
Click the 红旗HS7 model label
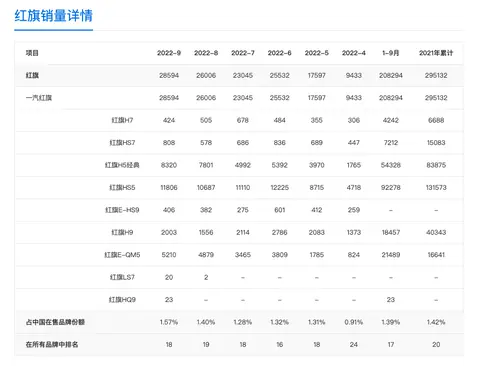(x=122, y=143)
